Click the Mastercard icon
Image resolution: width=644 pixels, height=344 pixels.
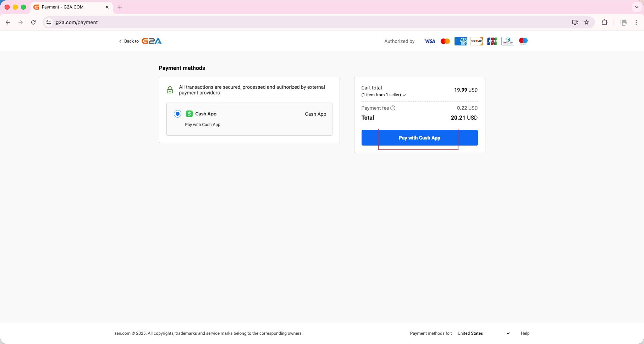pyautogui.click(x=445, y=41)
